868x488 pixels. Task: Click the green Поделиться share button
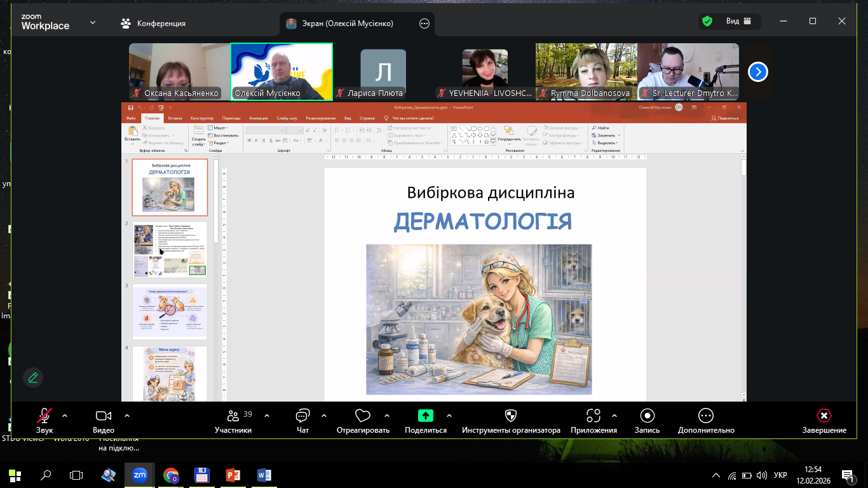pyautogui.click(x=425, y=416)
